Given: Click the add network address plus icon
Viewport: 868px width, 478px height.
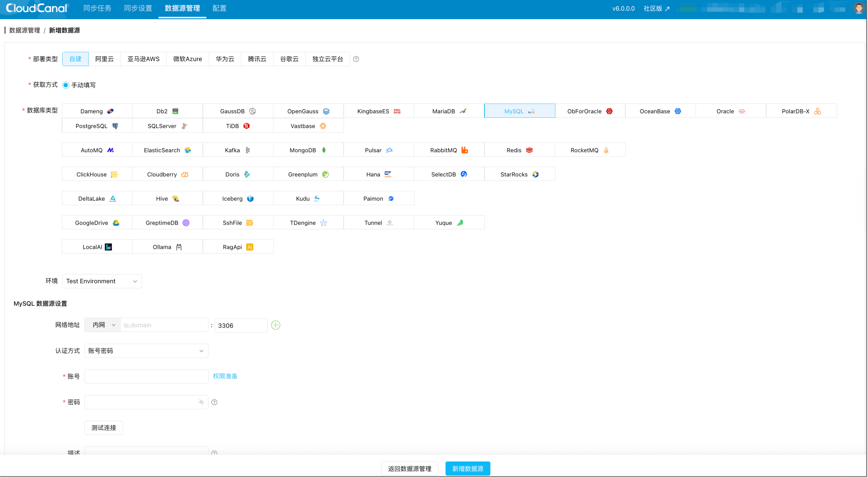Looking at the screenshot, I should 276,325.
